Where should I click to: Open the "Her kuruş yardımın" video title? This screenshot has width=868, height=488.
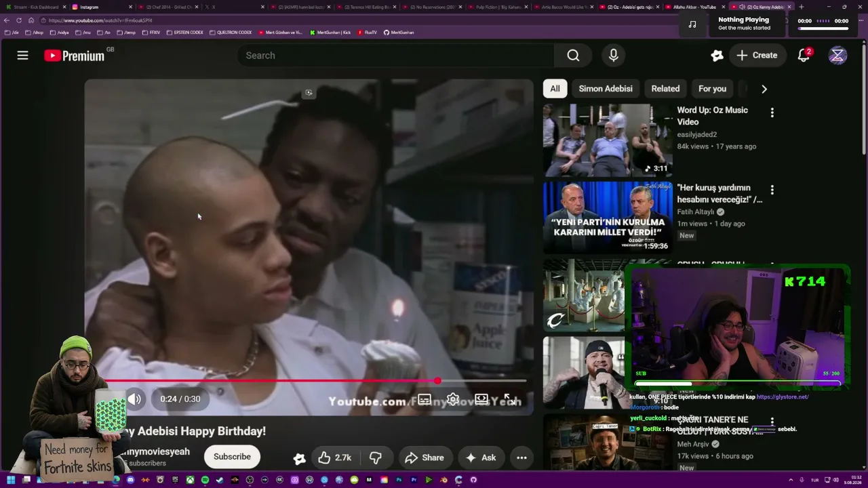click(719, 193)
